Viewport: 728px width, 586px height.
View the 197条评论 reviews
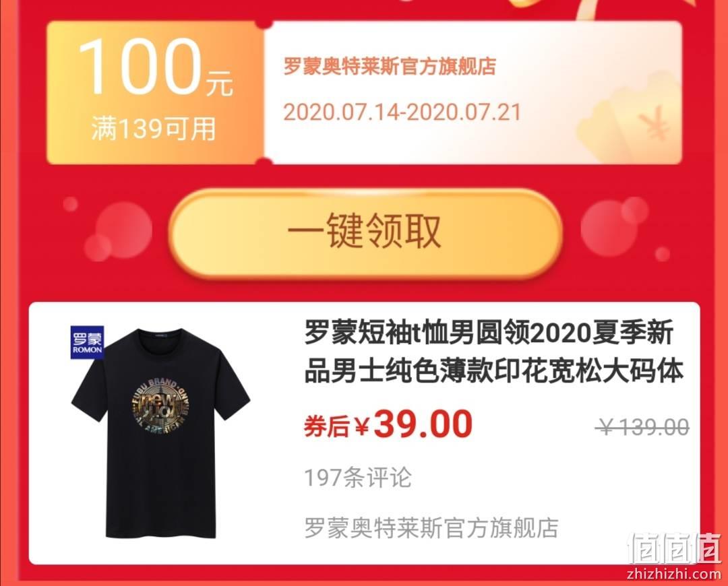tap(357, 477)
